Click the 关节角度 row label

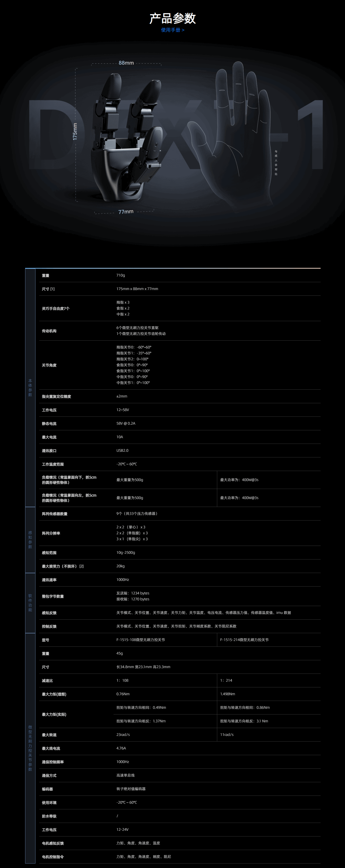(49, 365)
